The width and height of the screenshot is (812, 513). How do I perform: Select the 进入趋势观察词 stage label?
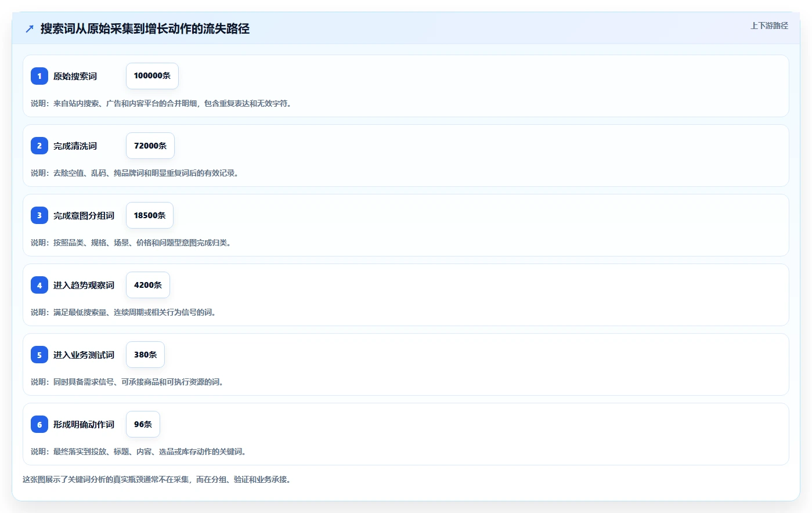tap(84, 285)
